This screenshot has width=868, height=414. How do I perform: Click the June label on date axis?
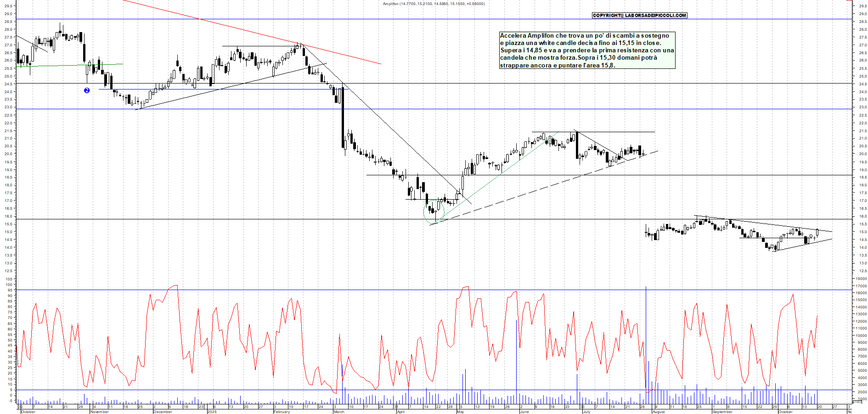tap(524, 412)
